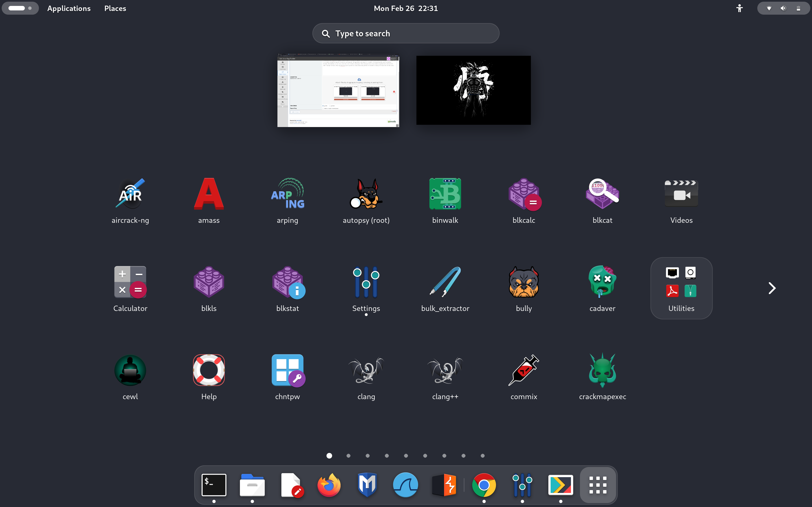Click the Type to search field

click(406, 33)
